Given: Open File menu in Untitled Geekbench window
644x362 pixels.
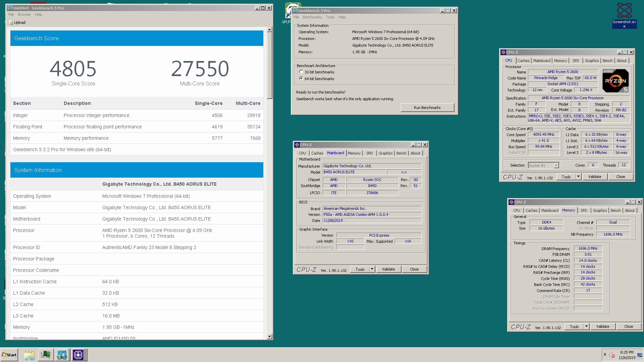Looking at the screenshot, I should click(x=11, y=14).
